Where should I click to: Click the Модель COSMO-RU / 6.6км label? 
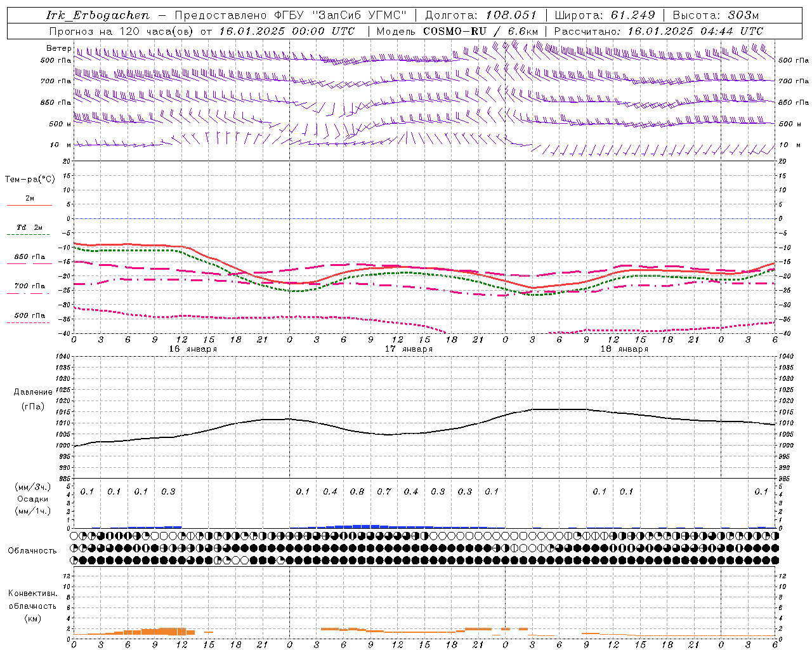pyautogui.click(x=457, y=31)
